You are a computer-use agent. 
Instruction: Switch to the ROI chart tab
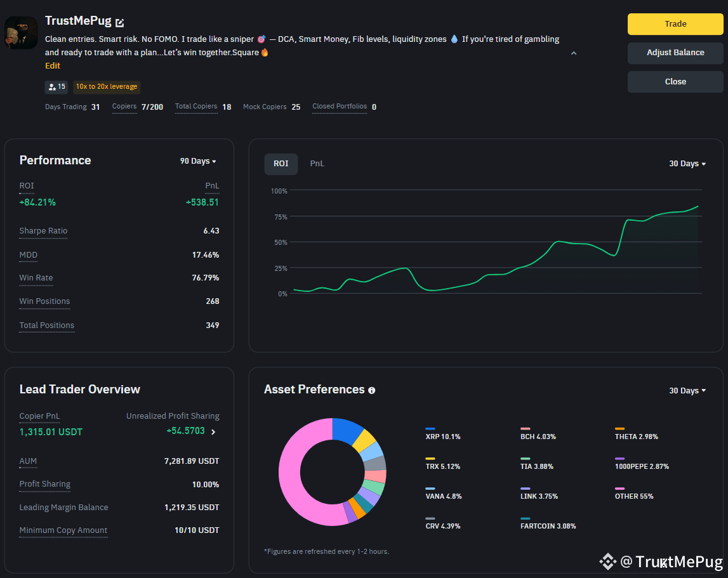pos(281,164)
